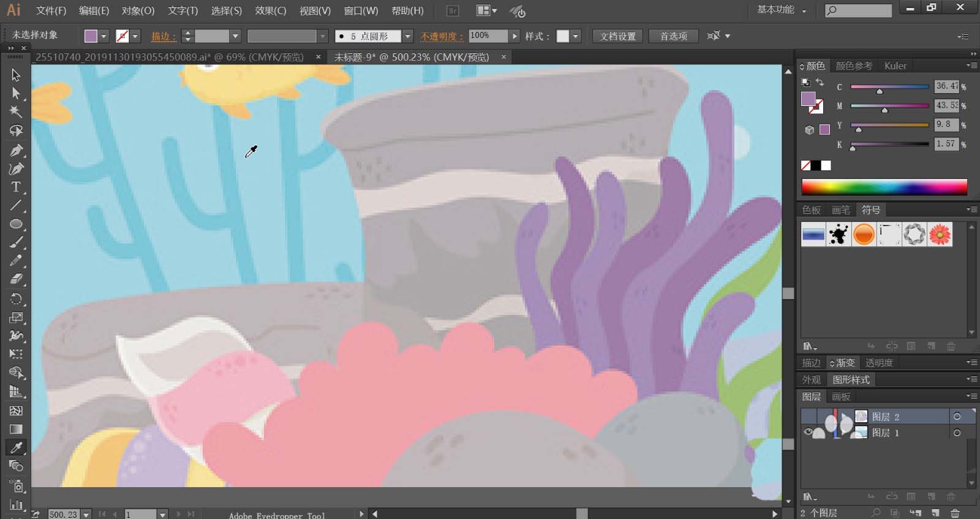The height and width of the screenshot is (519, 980).
Task: Select the Shape Builder tool
Action: pyautogui.click(x=16, y=373)
